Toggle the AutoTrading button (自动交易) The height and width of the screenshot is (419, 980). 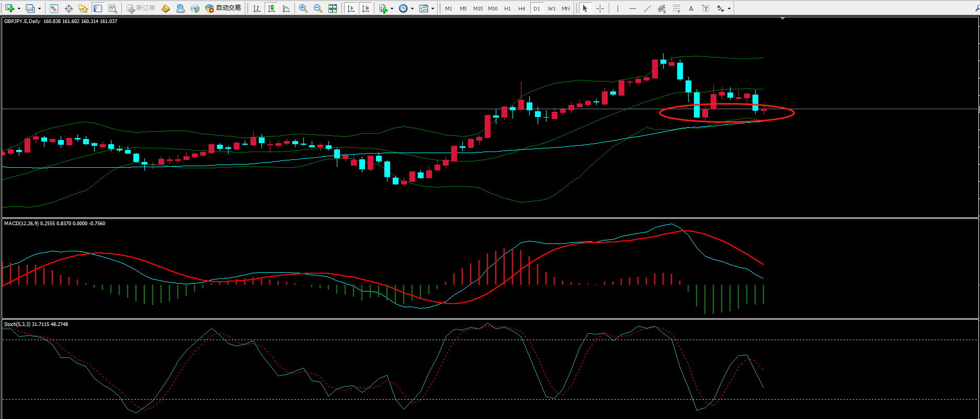(x=223, y=8)
